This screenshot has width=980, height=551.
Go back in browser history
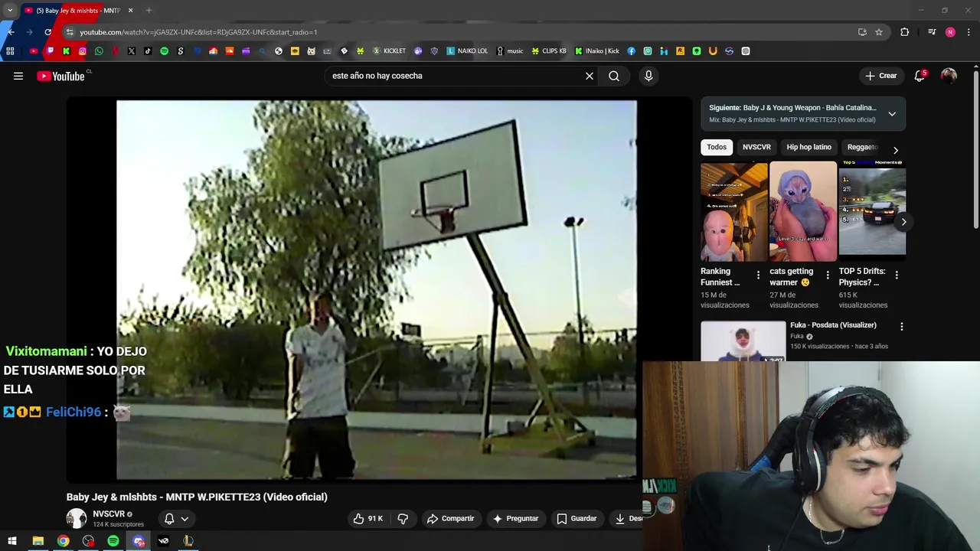(11, 32)
